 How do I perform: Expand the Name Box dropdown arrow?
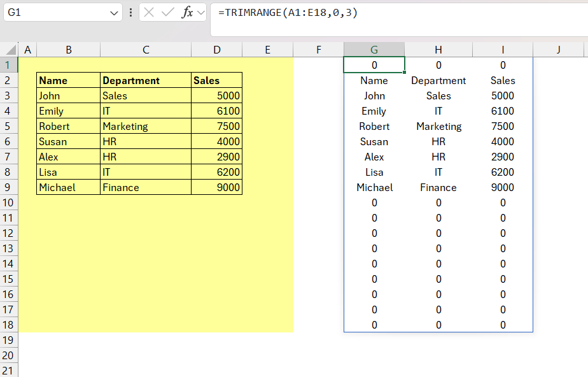115,13
